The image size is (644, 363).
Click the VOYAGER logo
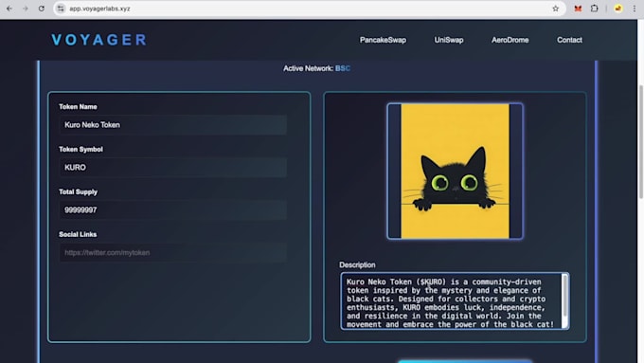(99, 40)
